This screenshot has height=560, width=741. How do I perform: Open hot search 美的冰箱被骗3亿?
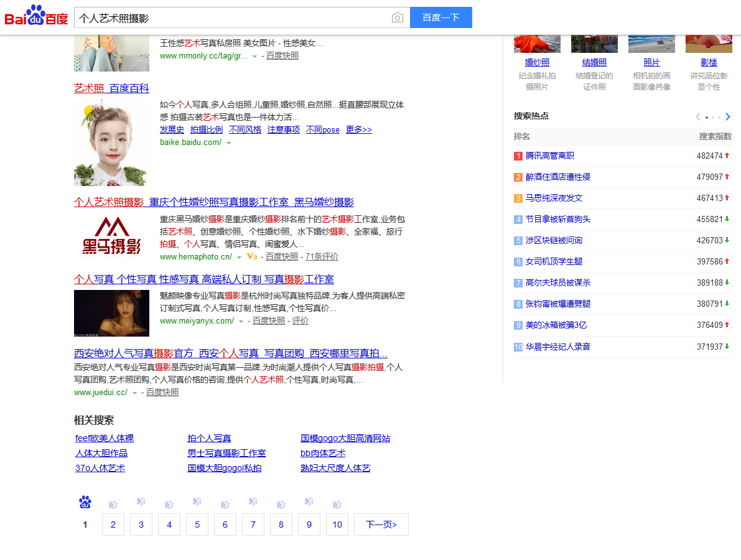(x=556, y=325)
